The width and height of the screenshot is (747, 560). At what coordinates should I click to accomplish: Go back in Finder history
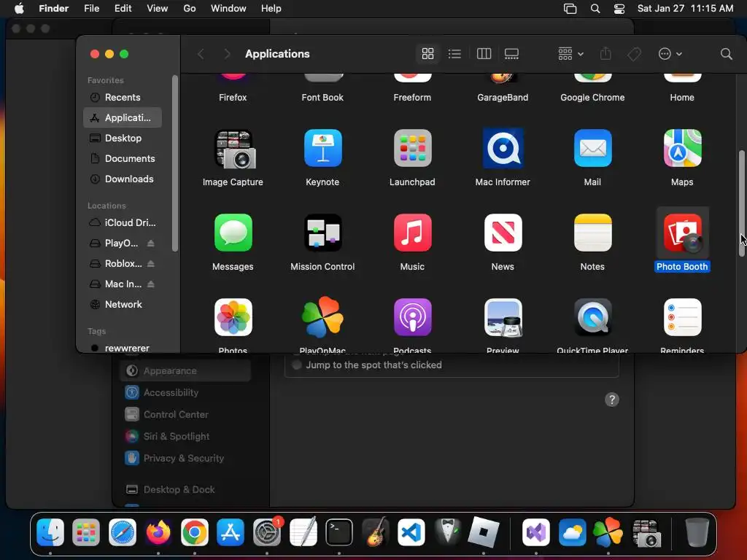point(201,54)
